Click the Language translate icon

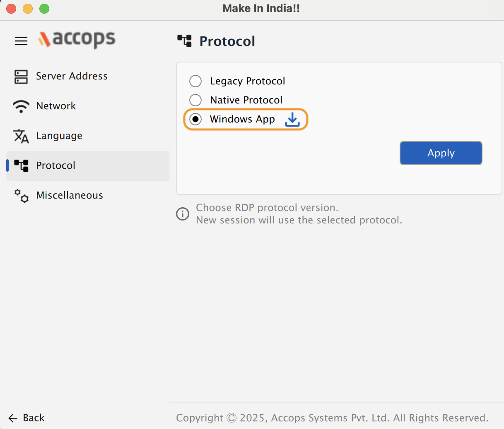[21, 136]
